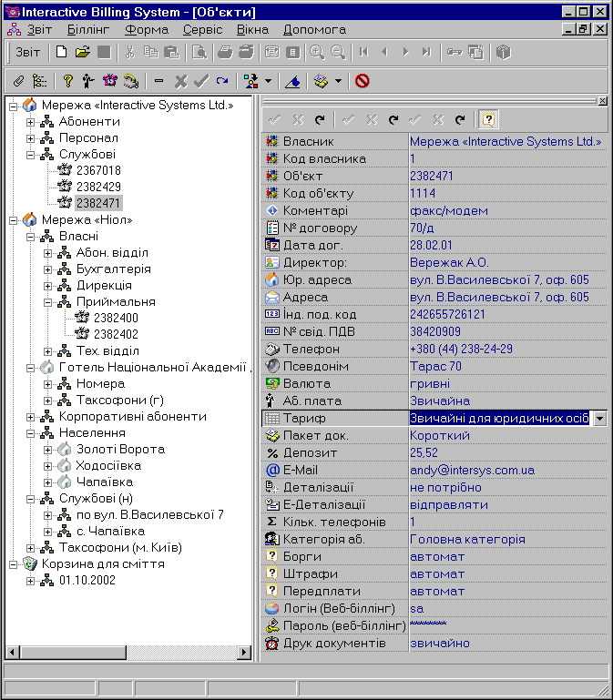
Task: Collapse the Мережа «Ніол» tree node
Action: point(13,220)
